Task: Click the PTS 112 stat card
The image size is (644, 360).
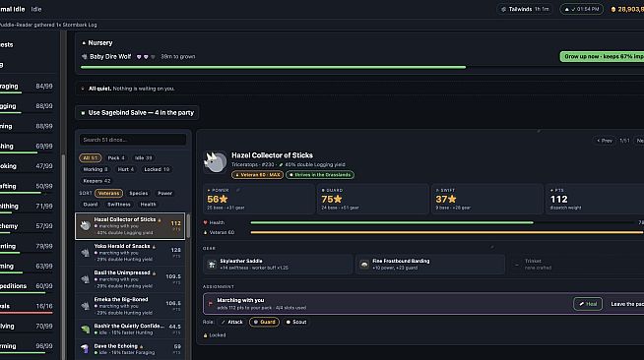Action: [x=595, y=199]
